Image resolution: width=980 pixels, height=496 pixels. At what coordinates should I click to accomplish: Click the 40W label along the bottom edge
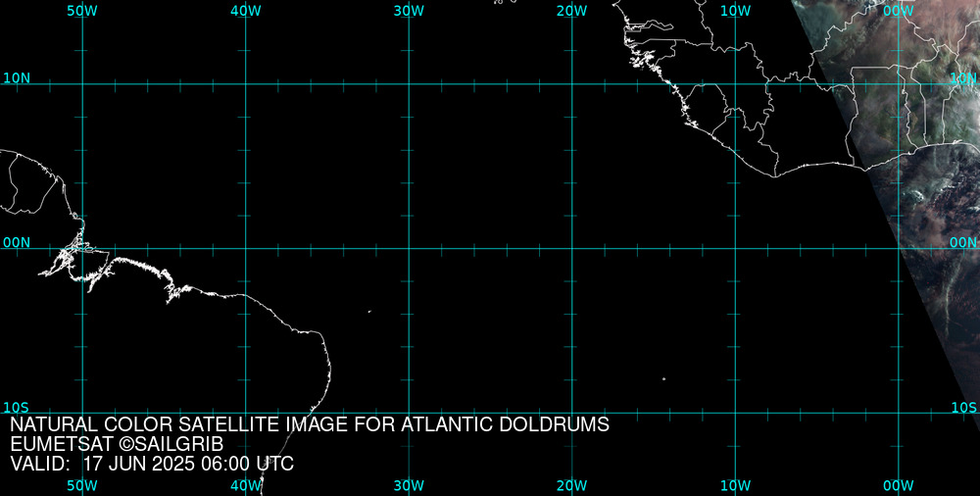pyautogui.click(x=246, y=485)
